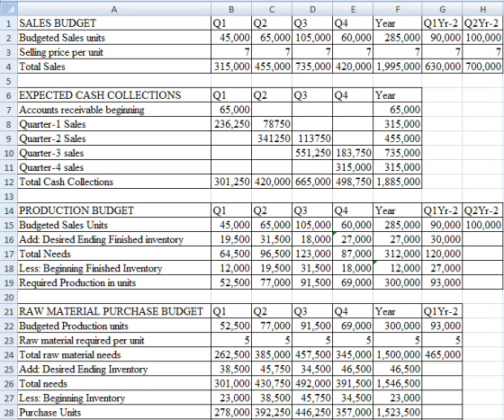Click the Selling price per unit cell
Screen dimensions: 504x420
[114, 52]
